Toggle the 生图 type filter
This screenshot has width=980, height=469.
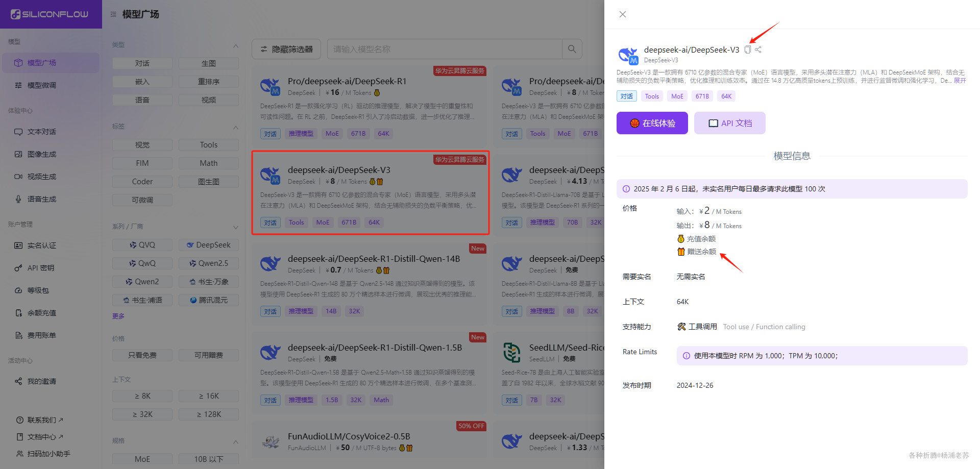209,63
